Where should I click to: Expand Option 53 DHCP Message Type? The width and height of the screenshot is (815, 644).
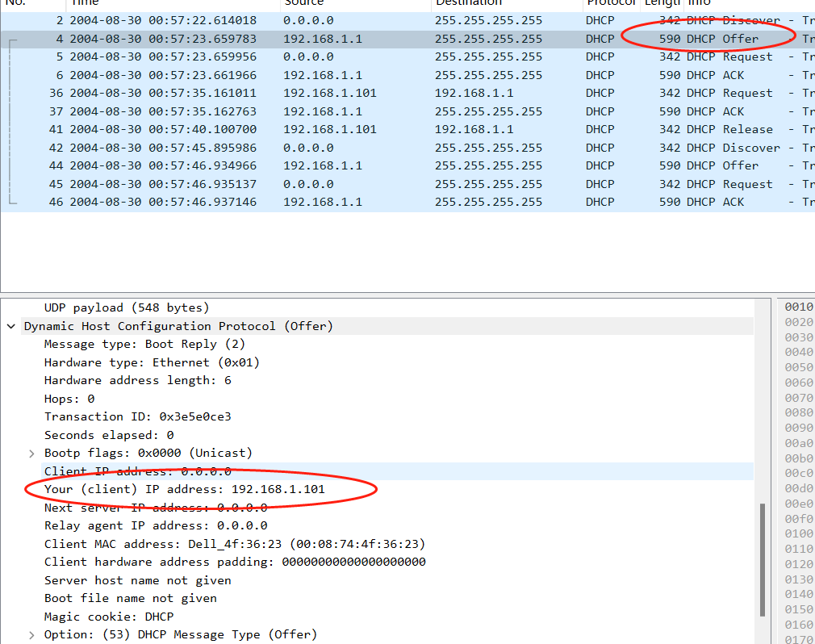point(31,634)
